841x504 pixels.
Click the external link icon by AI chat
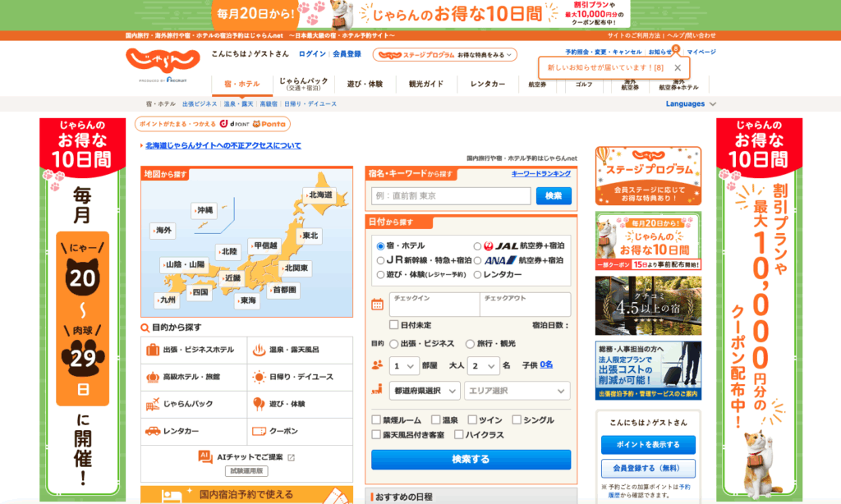pos(292,457)
